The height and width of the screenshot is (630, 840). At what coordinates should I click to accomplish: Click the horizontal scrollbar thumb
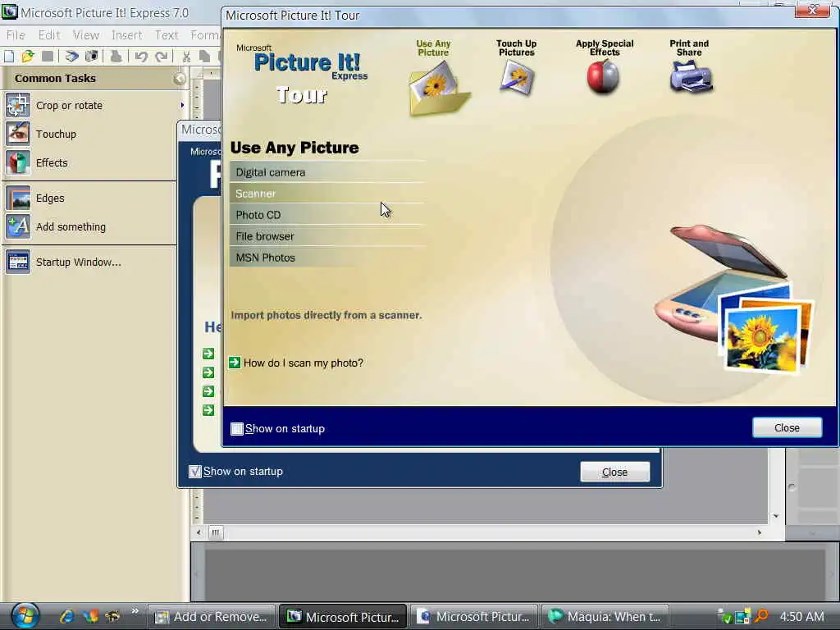point(216,532)
